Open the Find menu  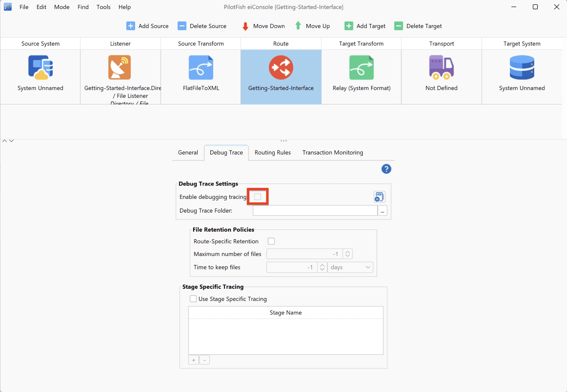pyautogui.click(x=83, y=7)
